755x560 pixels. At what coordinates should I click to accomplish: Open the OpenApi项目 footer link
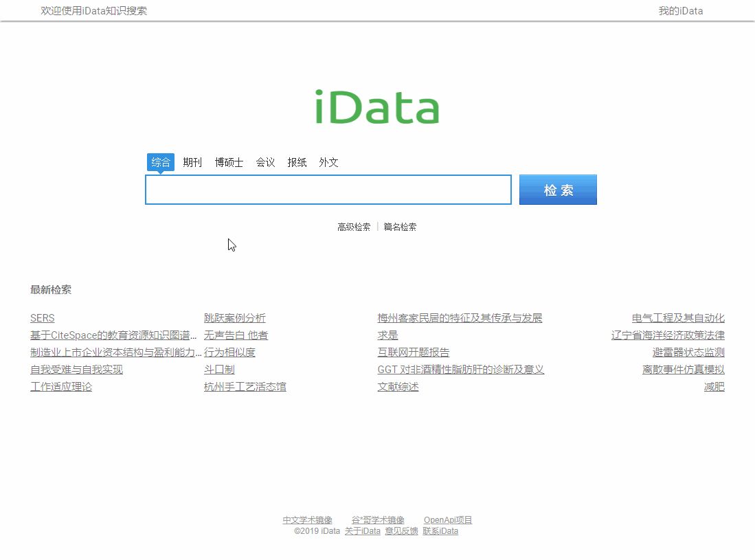point(448,520)
